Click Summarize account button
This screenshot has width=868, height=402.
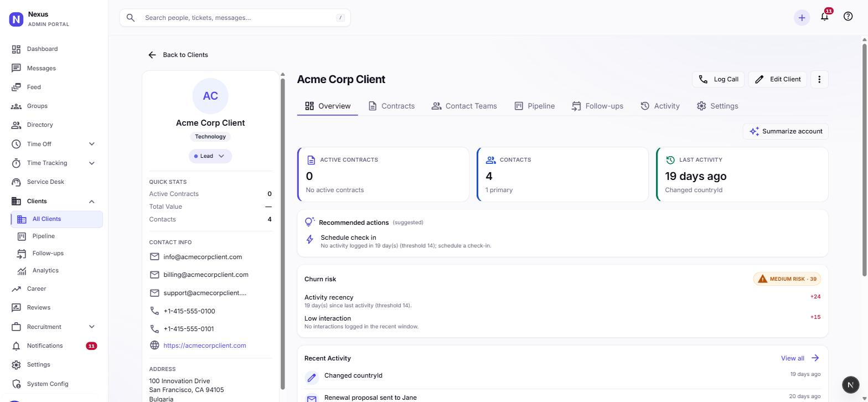786,131
